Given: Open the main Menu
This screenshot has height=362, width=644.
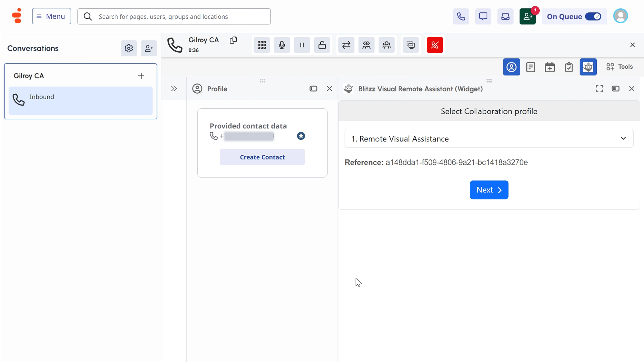Looking at the screenshot, I should pyautogui.click(x=51, y=16).
